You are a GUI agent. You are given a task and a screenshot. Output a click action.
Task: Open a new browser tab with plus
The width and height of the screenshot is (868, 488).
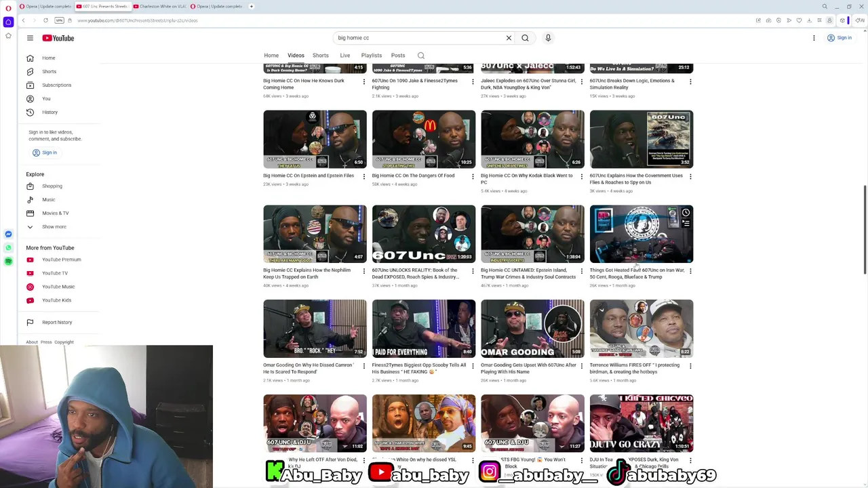pyautogui.click(x=251, y=6)
